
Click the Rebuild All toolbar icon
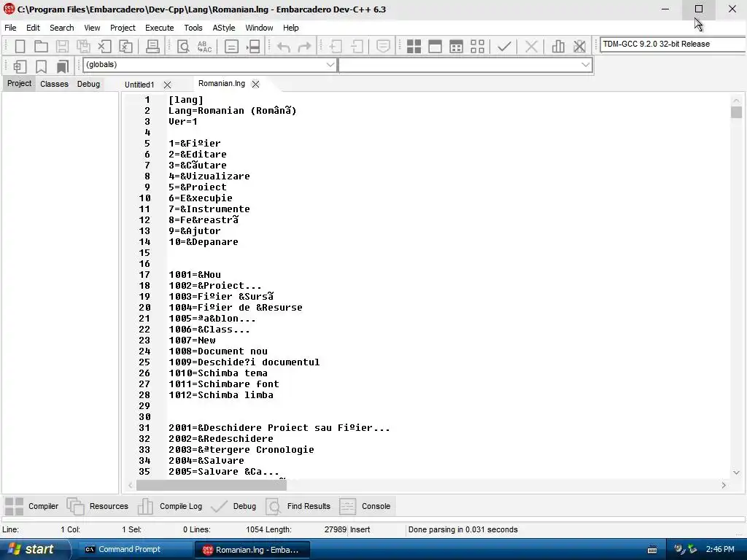tap(477, 46)
